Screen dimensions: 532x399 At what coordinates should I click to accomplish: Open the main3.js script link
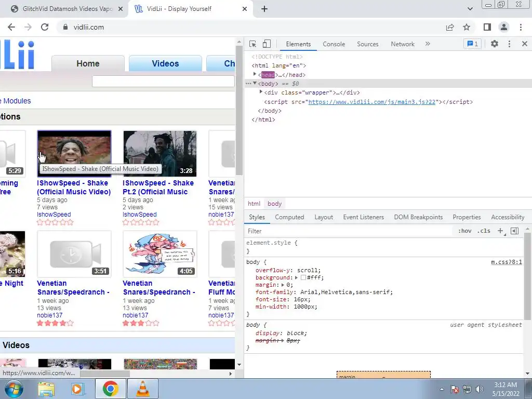[x=372, y=102]
